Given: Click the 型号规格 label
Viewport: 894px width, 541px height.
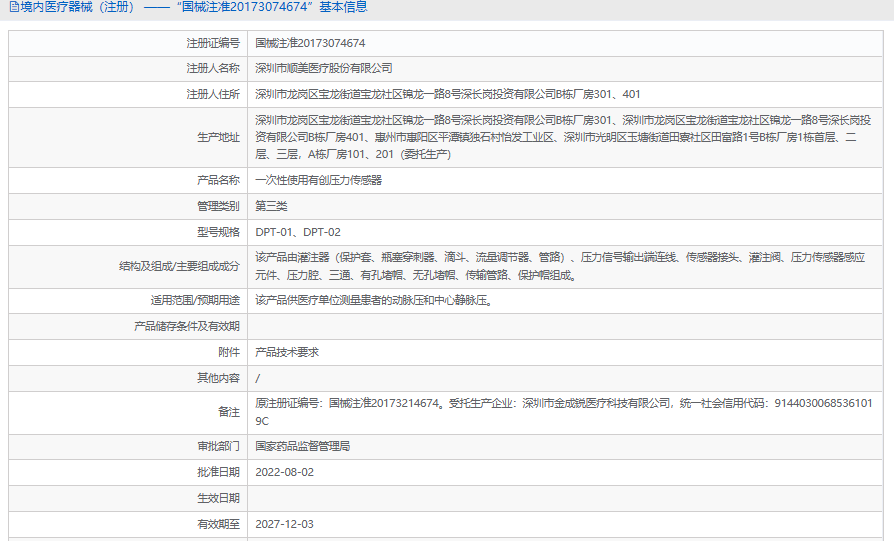Looking at the screenshot, I should (x=218, y=233).
